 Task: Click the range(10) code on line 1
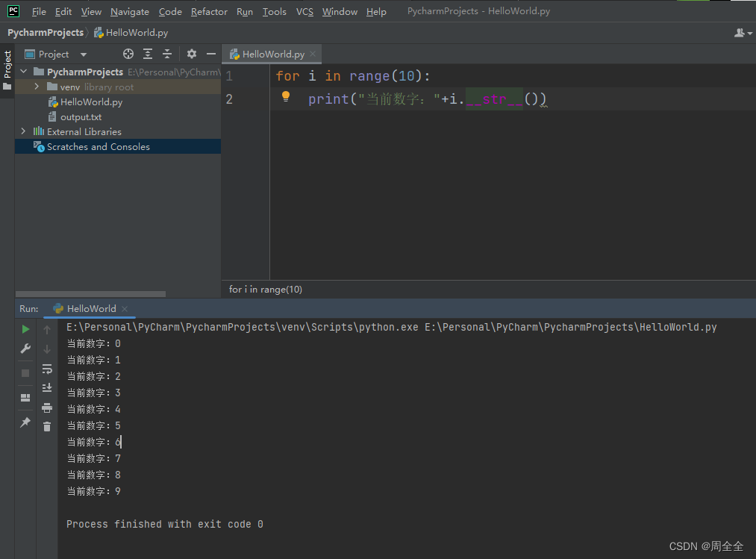pyautogui.click(x=386, y=75)
